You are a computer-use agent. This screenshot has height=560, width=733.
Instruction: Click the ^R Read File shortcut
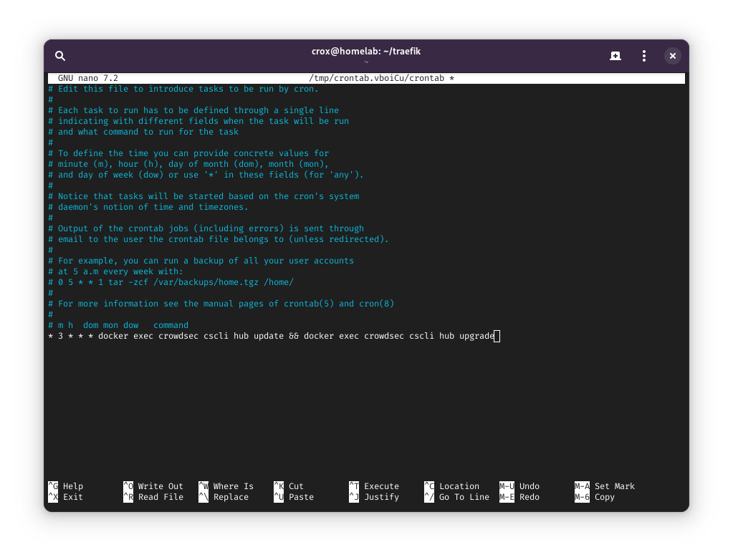click(x=153, y=497)
